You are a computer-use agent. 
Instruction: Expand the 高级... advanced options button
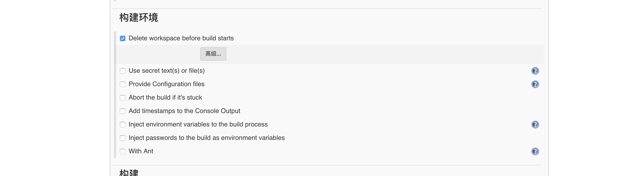click(213, 54)
